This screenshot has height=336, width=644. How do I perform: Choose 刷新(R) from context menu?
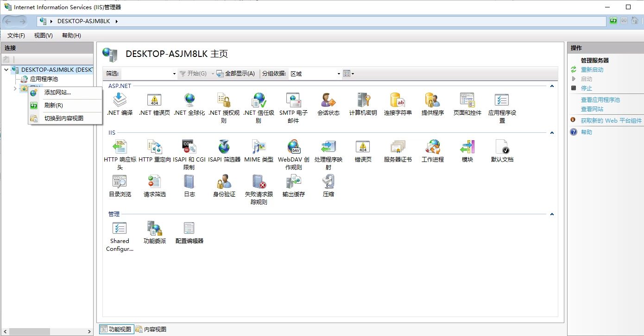click(x=65, y=106)
